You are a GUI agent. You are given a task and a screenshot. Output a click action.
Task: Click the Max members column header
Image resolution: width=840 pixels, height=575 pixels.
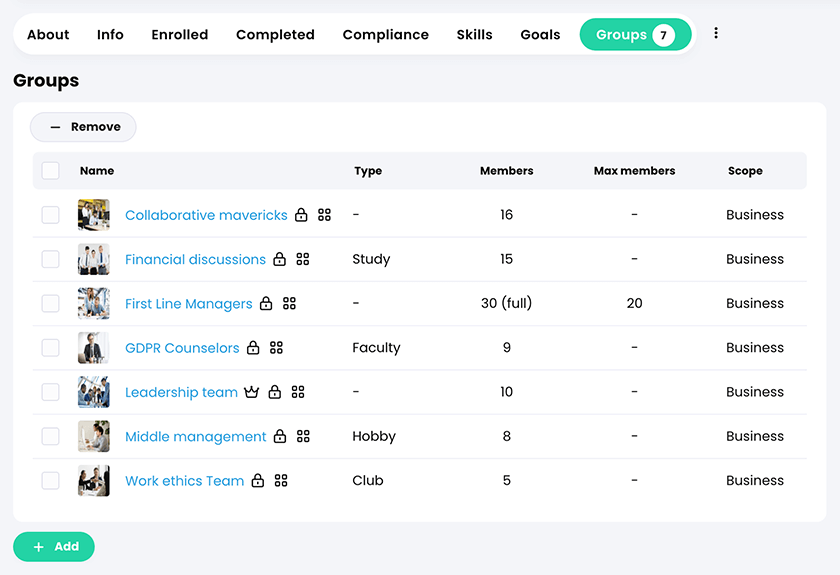click(x=634, y=171)
